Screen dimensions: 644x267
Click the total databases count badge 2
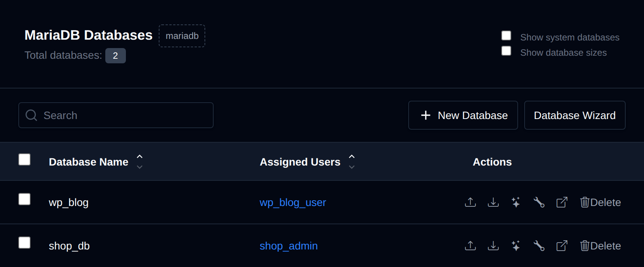[x=116, y=56]
